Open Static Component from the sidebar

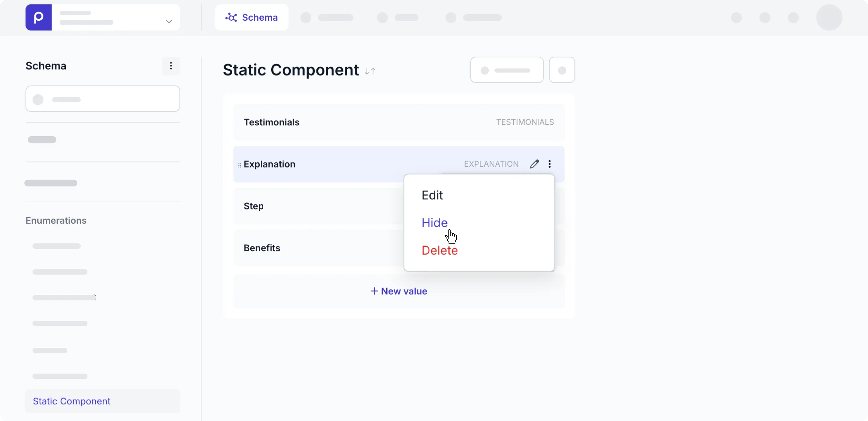(71, 401)
